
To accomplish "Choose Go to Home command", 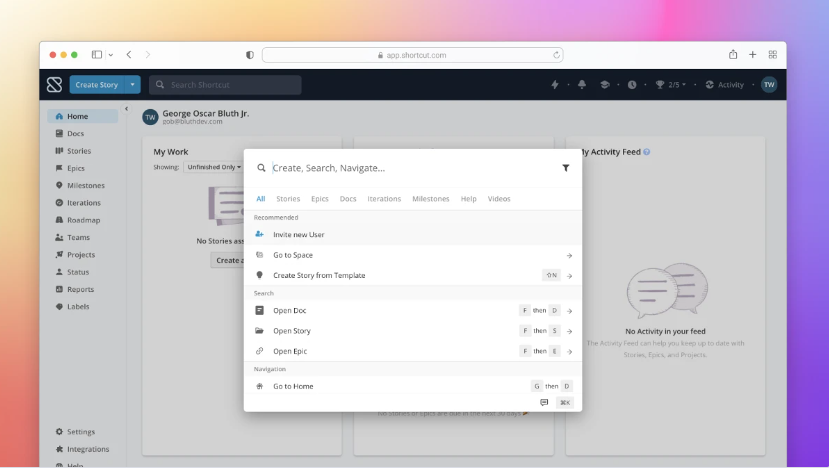I will [413, 386].
